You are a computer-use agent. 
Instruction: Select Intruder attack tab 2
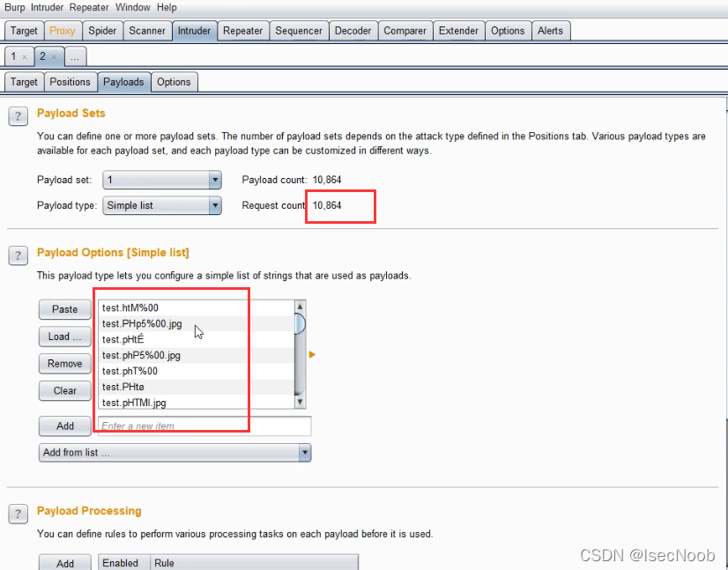(x=42, y=56)
